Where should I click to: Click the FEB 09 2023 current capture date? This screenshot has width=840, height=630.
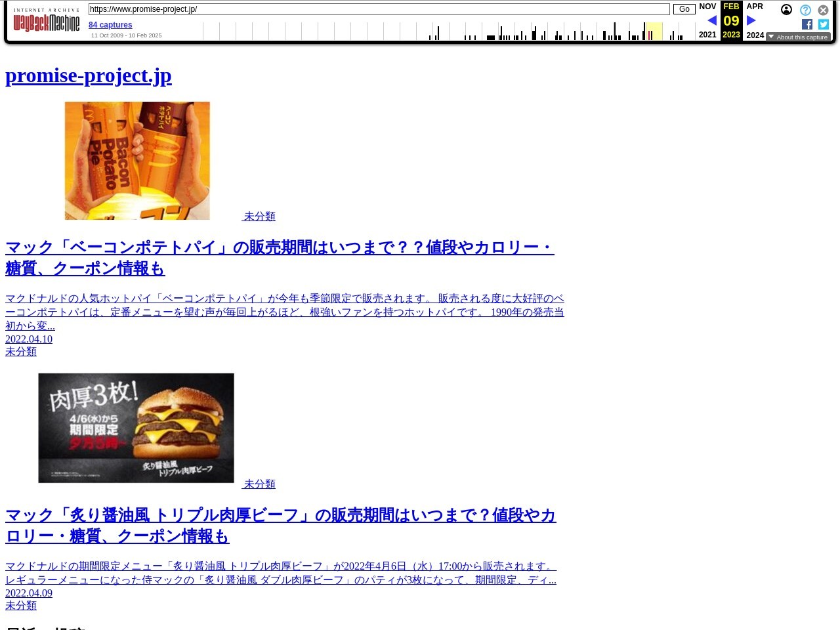point(731,20)
